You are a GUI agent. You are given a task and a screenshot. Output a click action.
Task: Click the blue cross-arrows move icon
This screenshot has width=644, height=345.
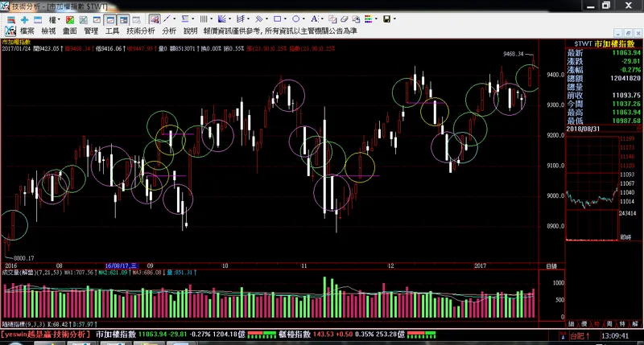(x=25, y=19)
